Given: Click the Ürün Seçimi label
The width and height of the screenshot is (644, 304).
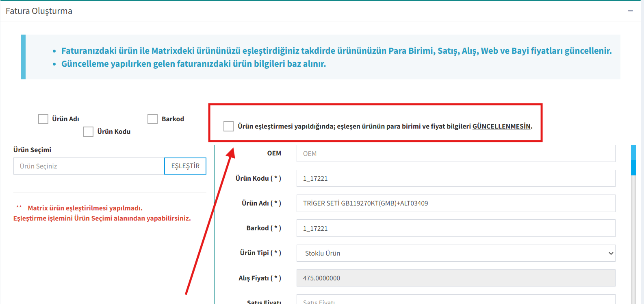Looking at the screenshot, I should 32,150.
